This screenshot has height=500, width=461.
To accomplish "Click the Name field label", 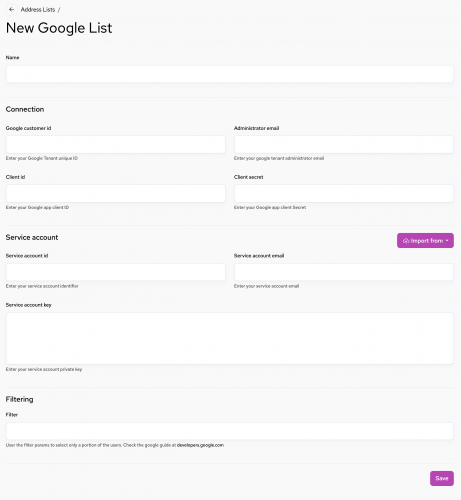I will 12,57.
